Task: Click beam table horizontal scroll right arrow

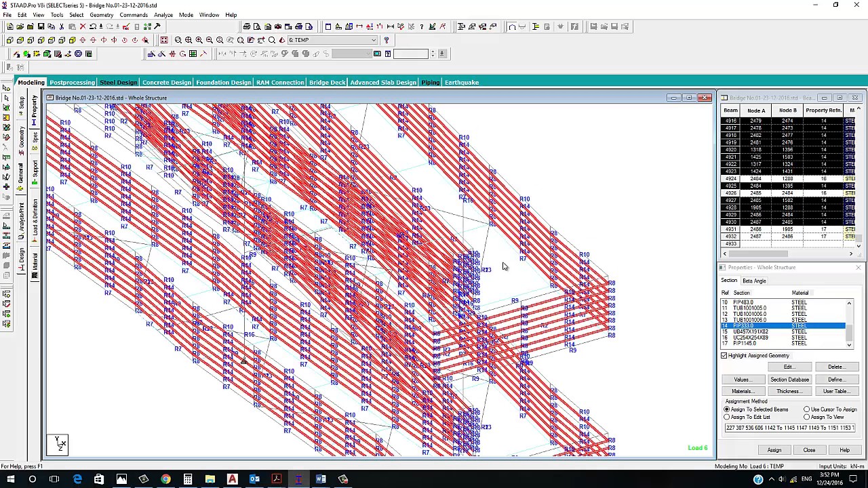Action: tap(851, 253)
